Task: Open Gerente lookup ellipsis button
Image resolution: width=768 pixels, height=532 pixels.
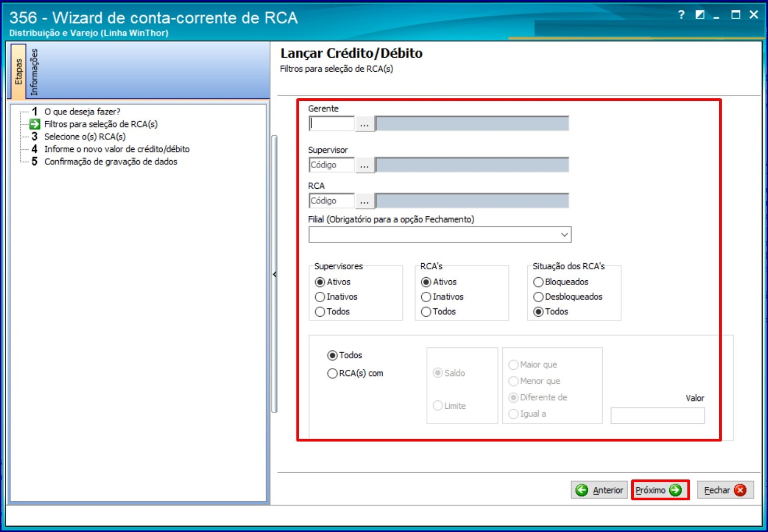Action: pyautogui.click(x=365, y=124)
